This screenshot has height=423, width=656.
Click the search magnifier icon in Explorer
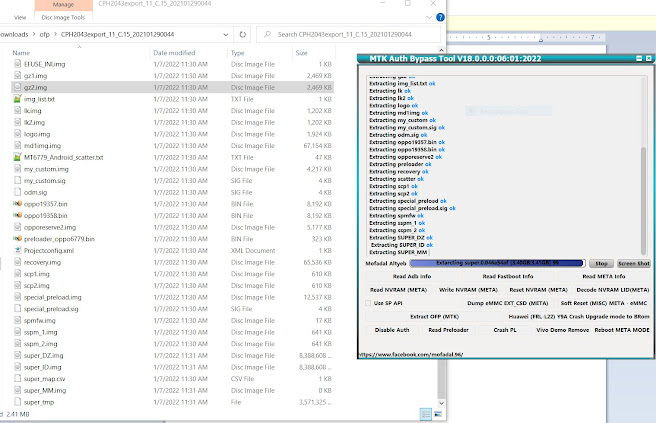267,34
